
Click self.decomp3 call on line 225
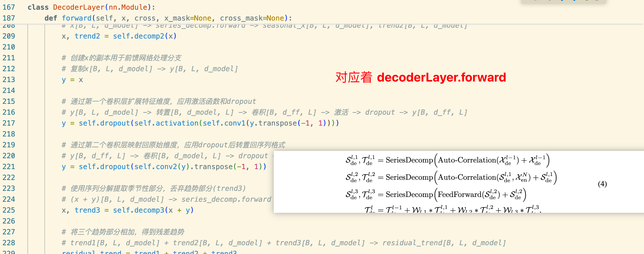pos(139,210)
